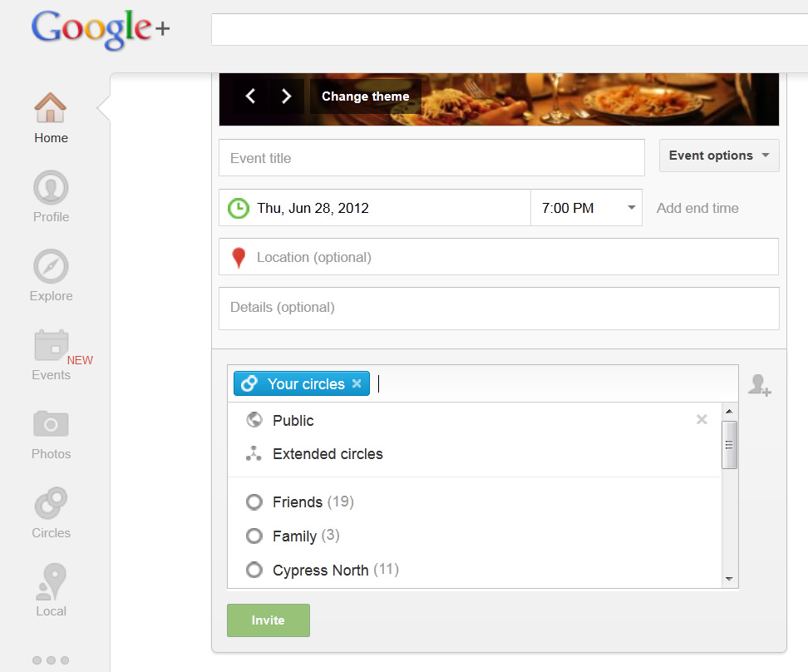Open Explore from the left sidebar
This screenshot has height=672, width=808.
point(51,274)
